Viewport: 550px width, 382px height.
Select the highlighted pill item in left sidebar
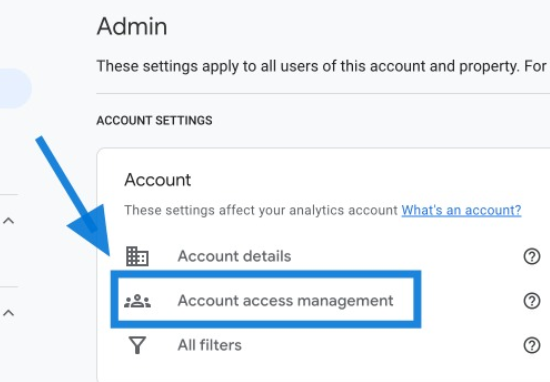tap(15, 88)
